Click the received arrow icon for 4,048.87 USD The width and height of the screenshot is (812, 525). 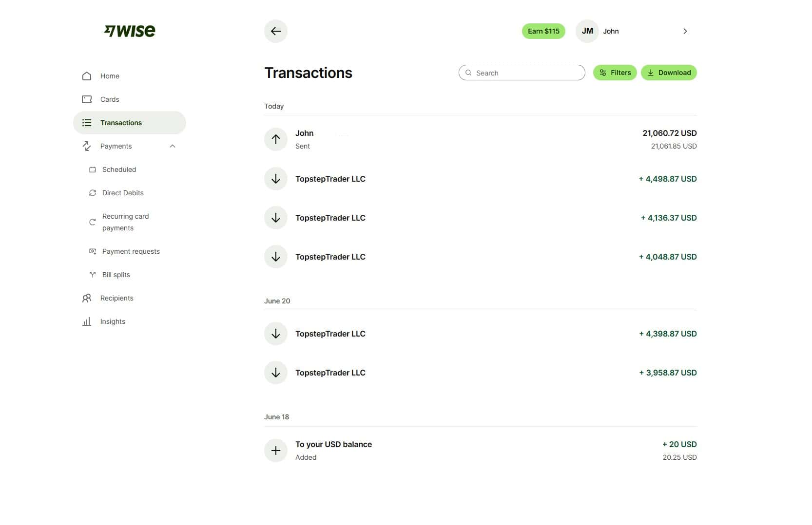point(276,257)
